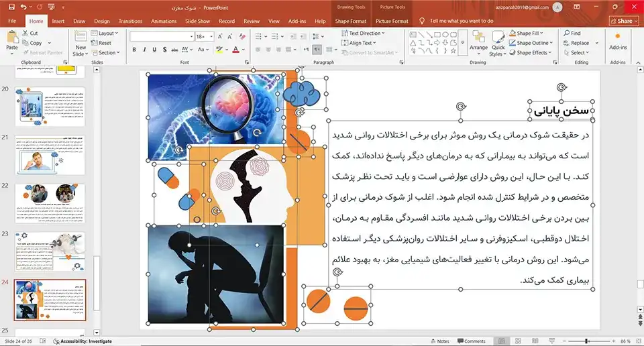Toggle Underline formatting

point(154,50)
